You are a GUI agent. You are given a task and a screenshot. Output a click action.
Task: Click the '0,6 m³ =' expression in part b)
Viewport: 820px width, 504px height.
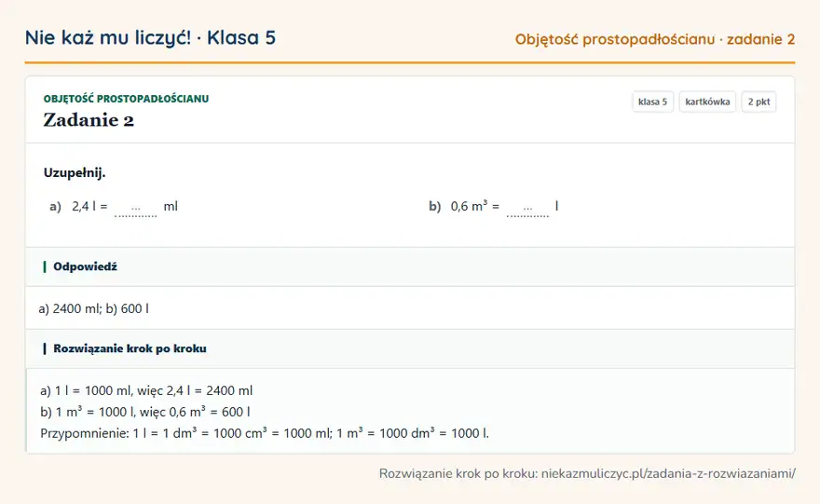(x=475, y=207)
